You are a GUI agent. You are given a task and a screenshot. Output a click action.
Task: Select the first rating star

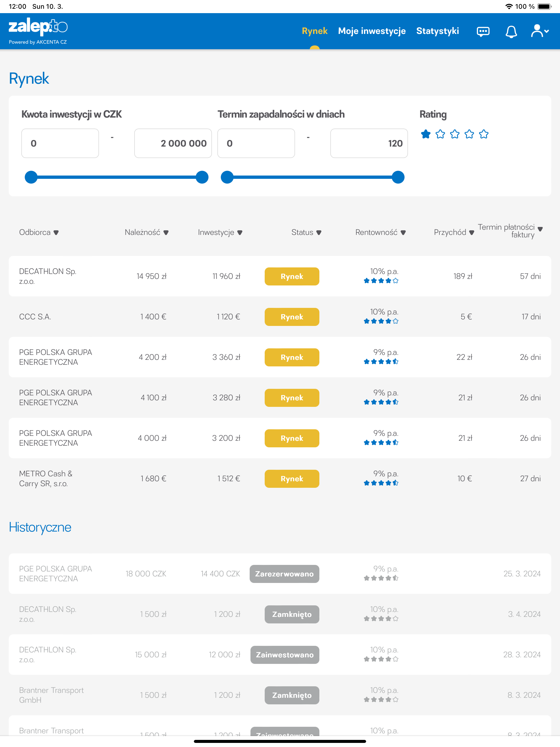point(425,134)
